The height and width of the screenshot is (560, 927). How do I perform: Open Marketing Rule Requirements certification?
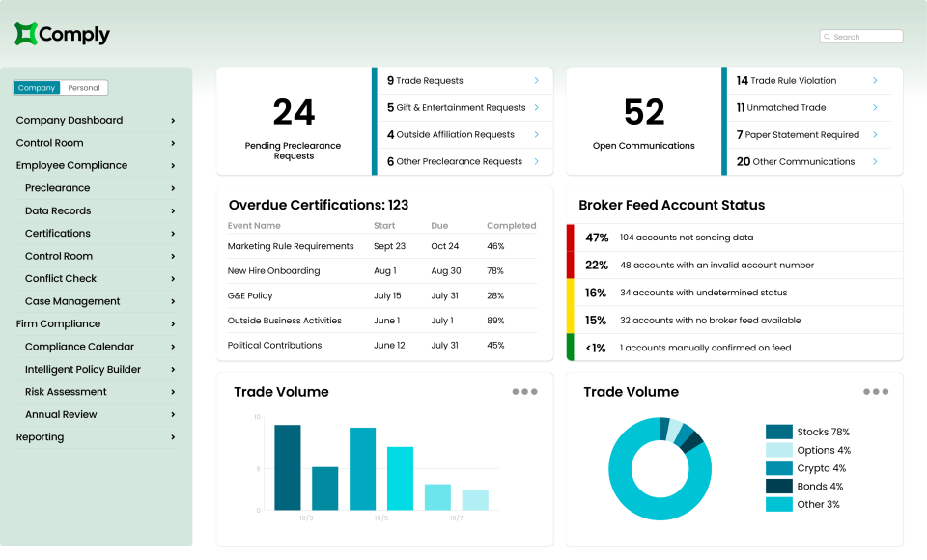pos(290,246)
